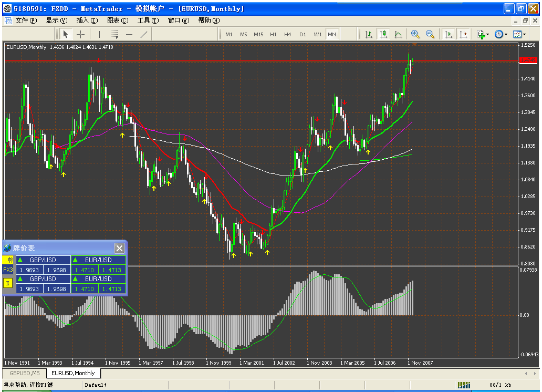This screenshot has height=392, width=542.
Task: Toggle the MN monthly timeframe
Action: (x=332, y=34)
